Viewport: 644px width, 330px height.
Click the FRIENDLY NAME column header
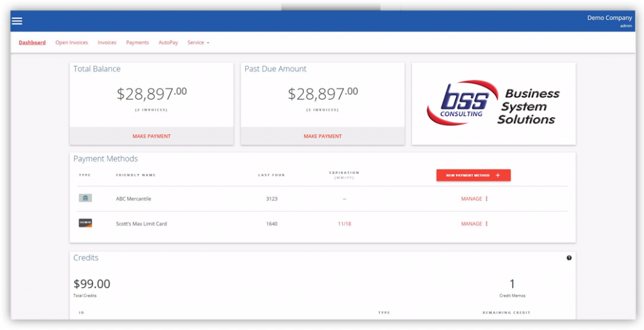click(x=136, y=175)
